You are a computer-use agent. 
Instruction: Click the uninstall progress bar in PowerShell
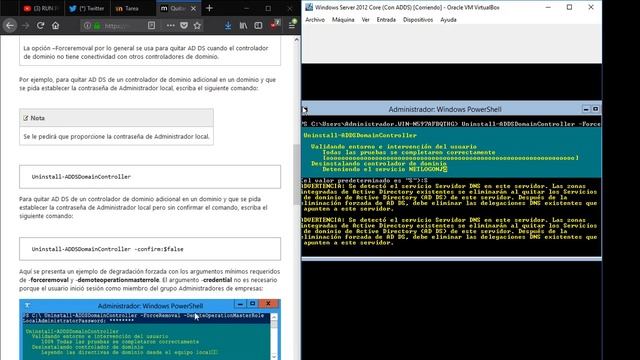tap(450, 158)
